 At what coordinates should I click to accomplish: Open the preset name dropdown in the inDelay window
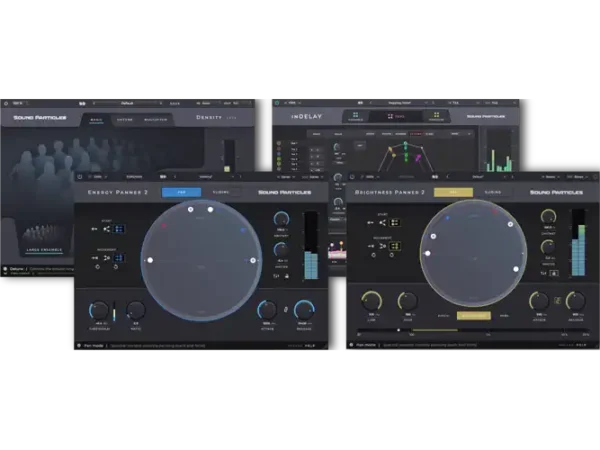click(400, 103)
